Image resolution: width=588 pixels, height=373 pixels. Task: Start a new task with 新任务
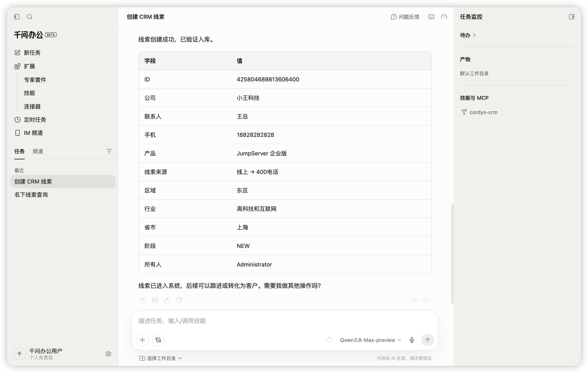click(x=28, y=52)
